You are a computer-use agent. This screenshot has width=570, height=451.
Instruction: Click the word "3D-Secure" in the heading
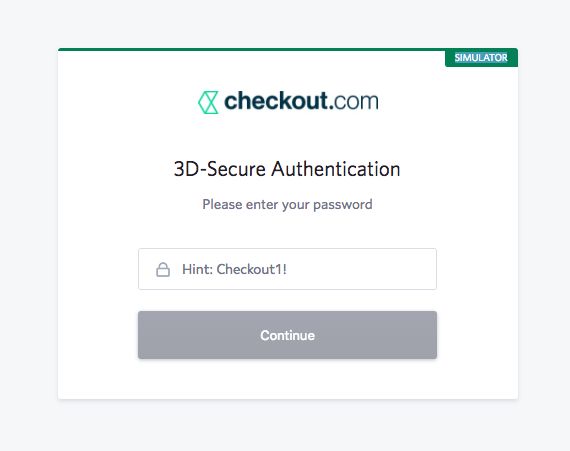[x=220, y=169]
